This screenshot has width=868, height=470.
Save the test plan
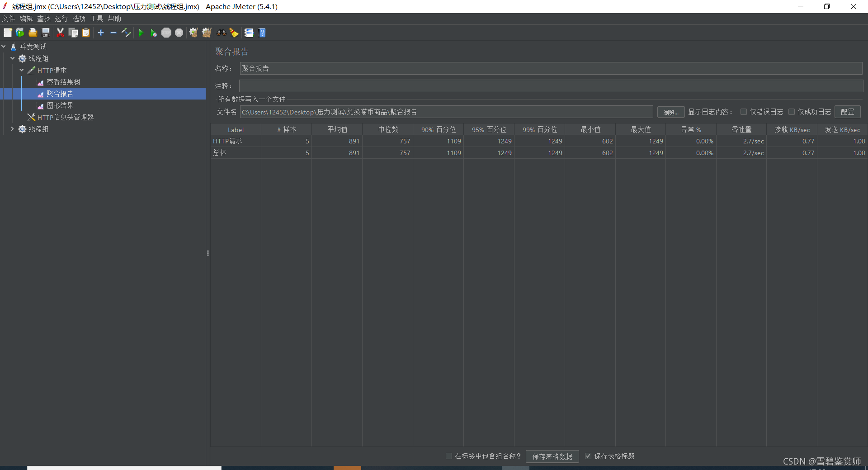pos(45,33)
